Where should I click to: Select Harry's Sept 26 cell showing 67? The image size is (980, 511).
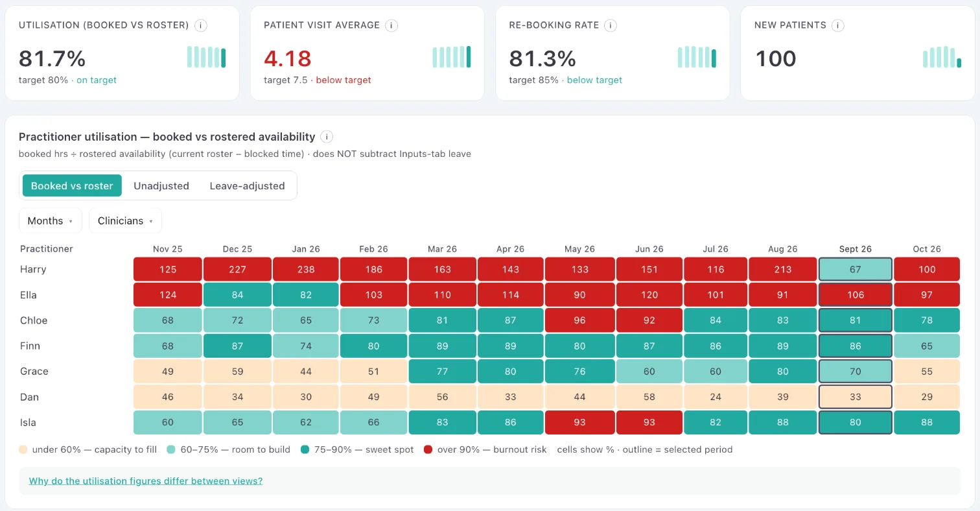pyautogui.click(x=856, y=269)
